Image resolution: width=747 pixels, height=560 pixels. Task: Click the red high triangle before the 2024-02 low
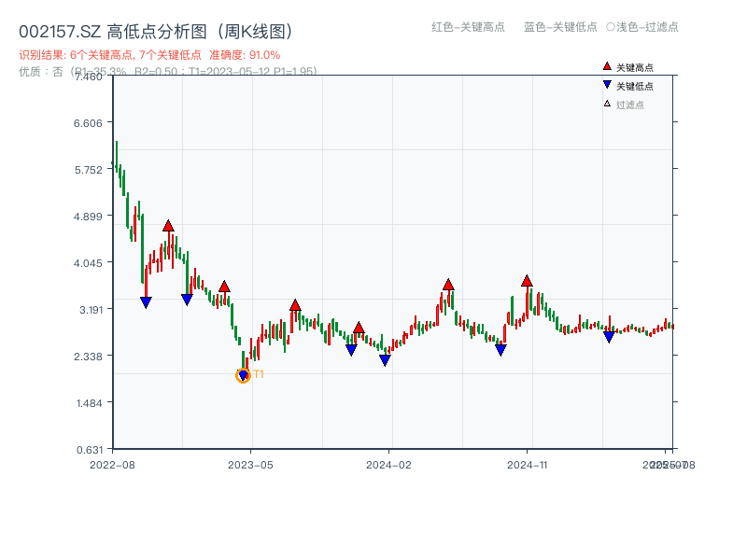click(359, 328)
